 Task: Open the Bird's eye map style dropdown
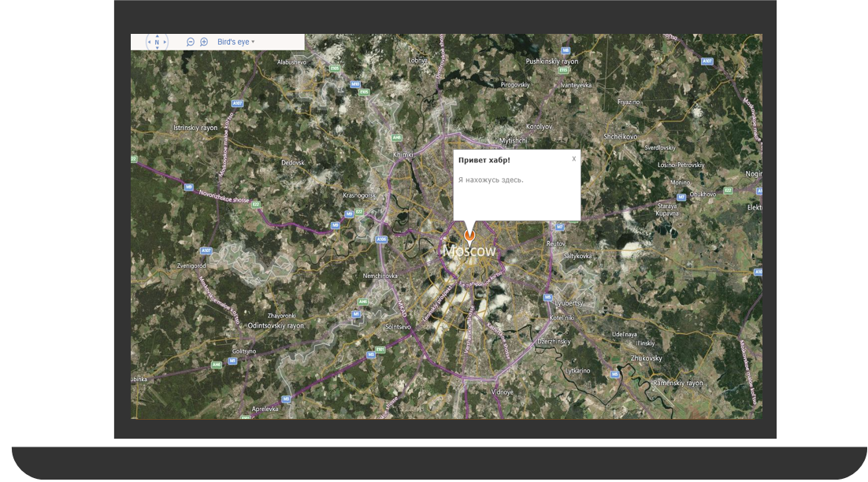(x=236, y=42)
